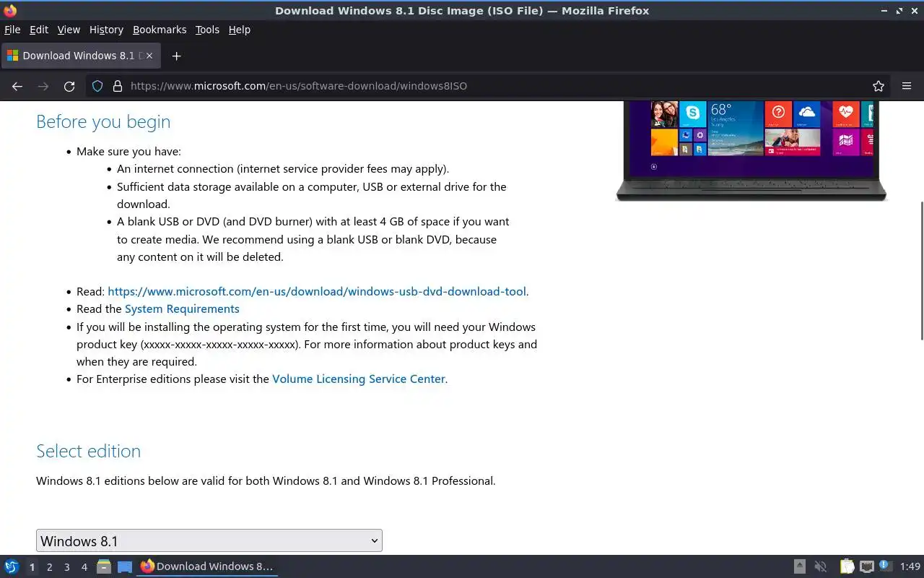
Task: Bookmark this page with the star
Action: (879, 86)
